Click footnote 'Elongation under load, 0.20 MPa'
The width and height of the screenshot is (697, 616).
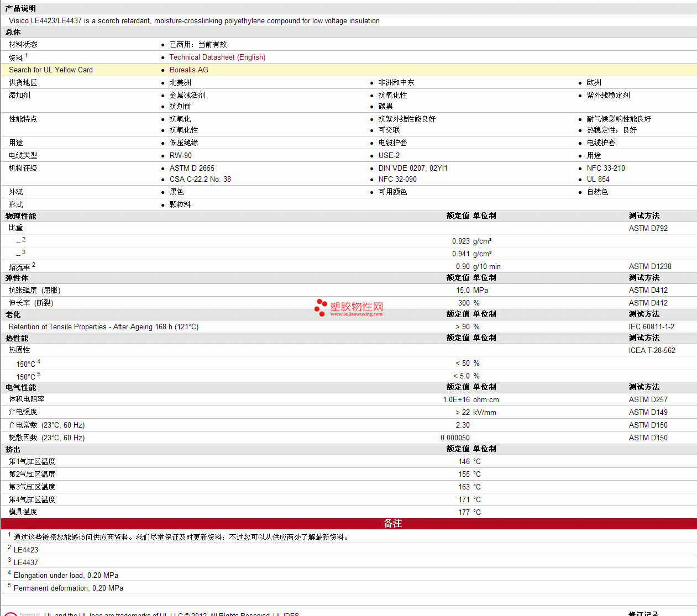[x=66, y=576]
